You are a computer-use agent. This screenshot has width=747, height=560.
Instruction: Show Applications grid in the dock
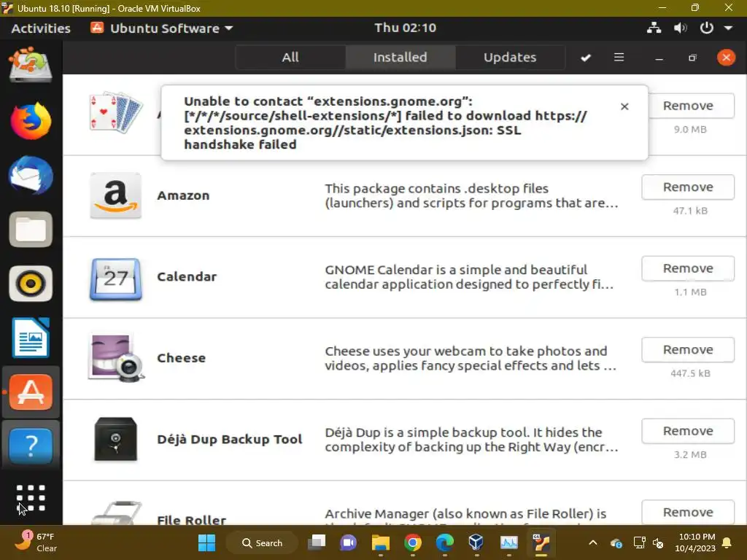[31, 498]
